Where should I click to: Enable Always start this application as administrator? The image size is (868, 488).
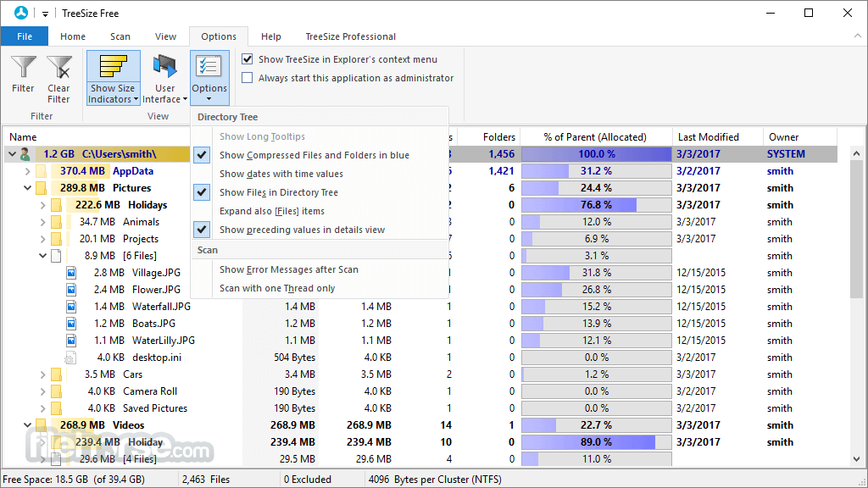(246, 78)
